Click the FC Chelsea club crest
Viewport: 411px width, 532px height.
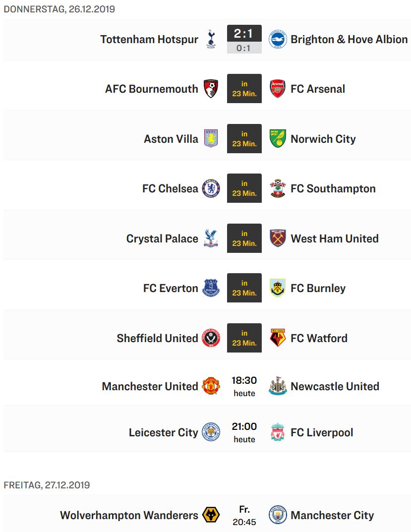pyautogui.click(x=211, y=188)
